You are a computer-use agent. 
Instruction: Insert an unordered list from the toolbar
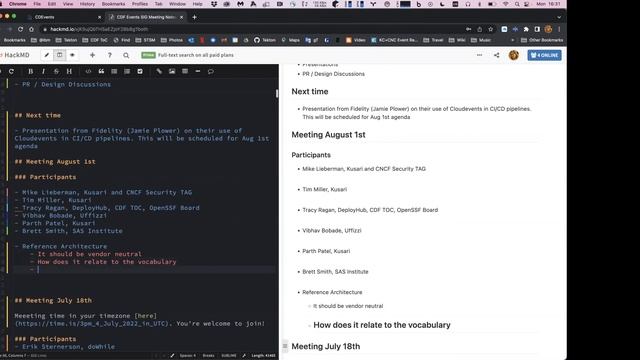114,71
